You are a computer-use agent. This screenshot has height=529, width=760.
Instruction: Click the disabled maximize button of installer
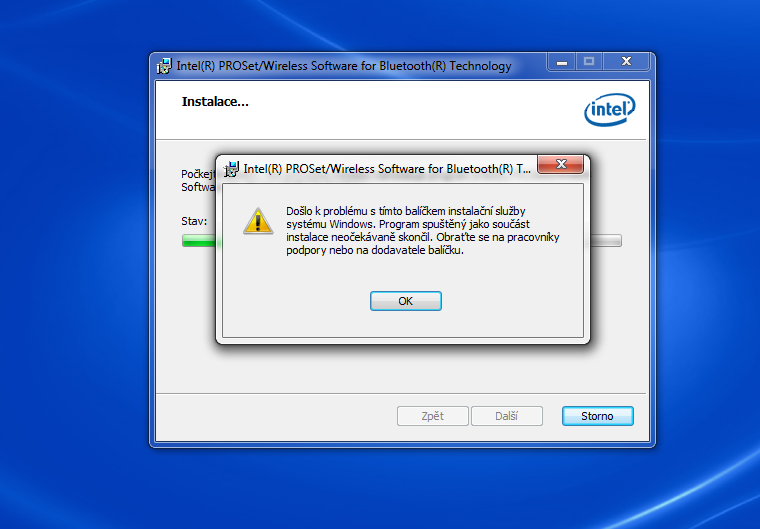click(x=589, y=62)
